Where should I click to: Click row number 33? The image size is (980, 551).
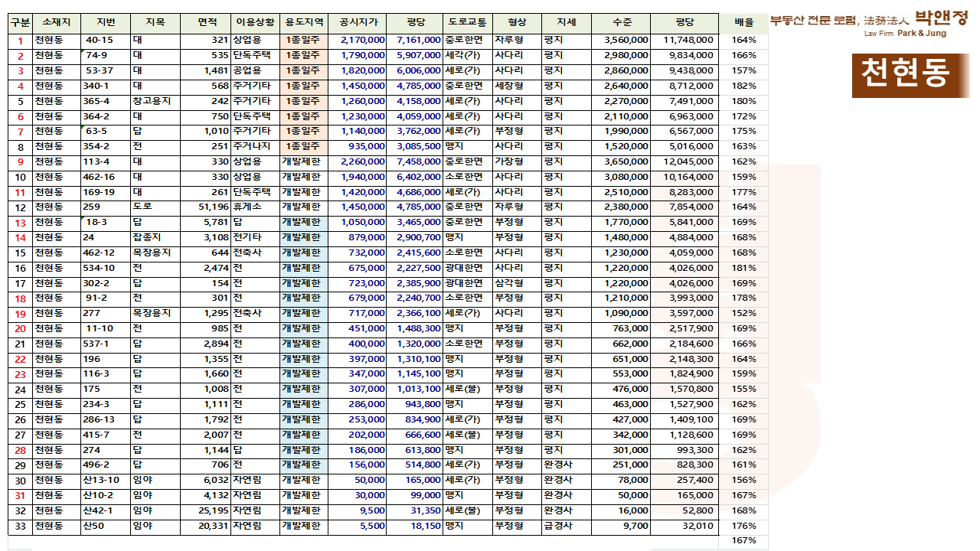coord(21,526)
